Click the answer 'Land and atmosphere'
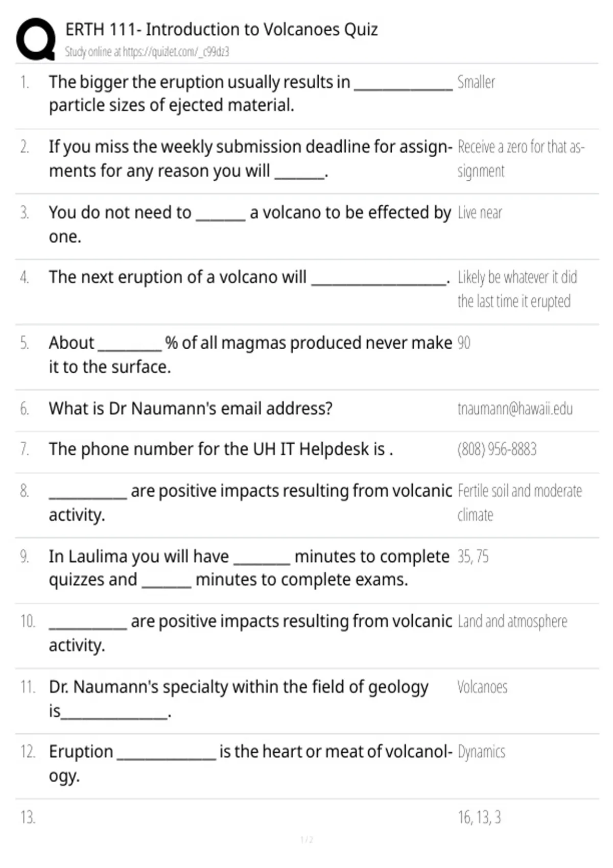The height and width of the screenshot is (868, 613). [x=512, y=621]
